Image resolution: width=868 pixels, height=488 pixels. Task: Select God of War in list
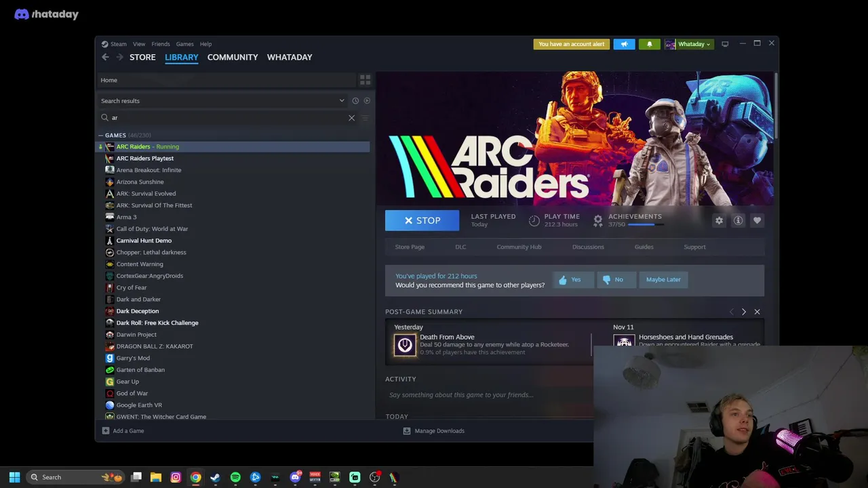pyautogui.click(x=132, y=393)
